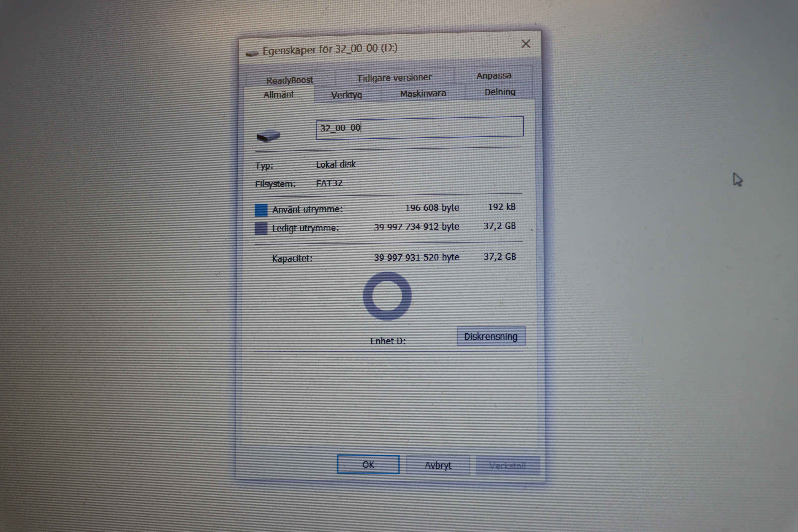Switch to the Verktyg tab

(346, 95)
